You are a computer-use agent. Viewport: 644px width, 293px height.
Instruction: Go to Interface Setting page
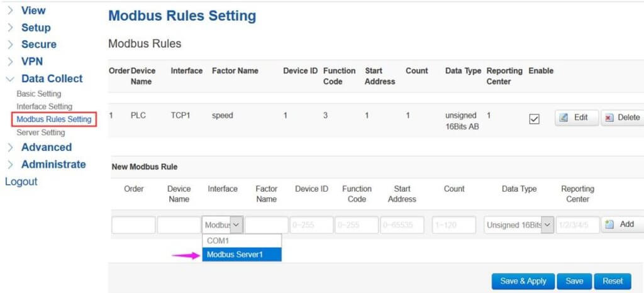[x=44, y=106]
